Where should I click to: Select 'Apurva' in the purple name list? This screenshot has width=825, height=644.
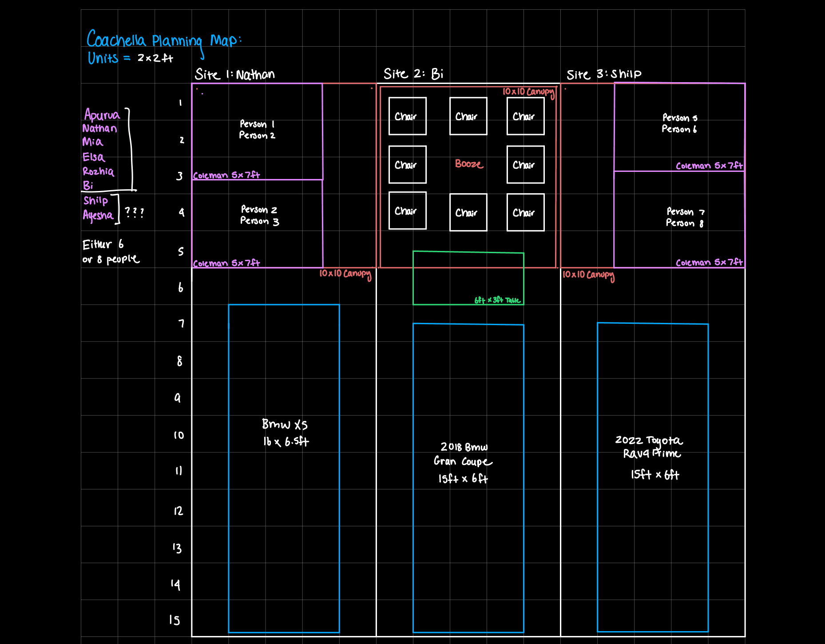(102, 115)
